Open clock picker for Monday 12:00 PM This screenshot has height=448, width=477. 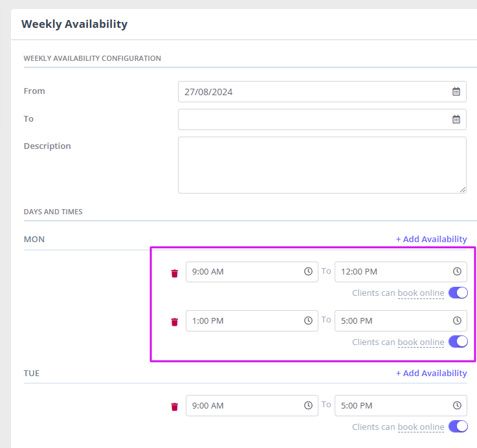457,271
